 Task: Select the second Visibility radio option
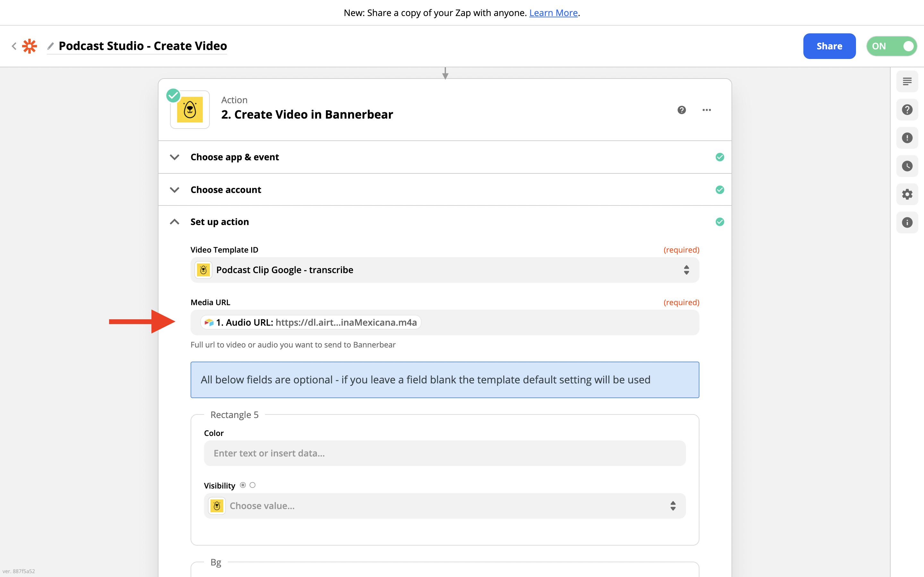[x=252, y=485]
